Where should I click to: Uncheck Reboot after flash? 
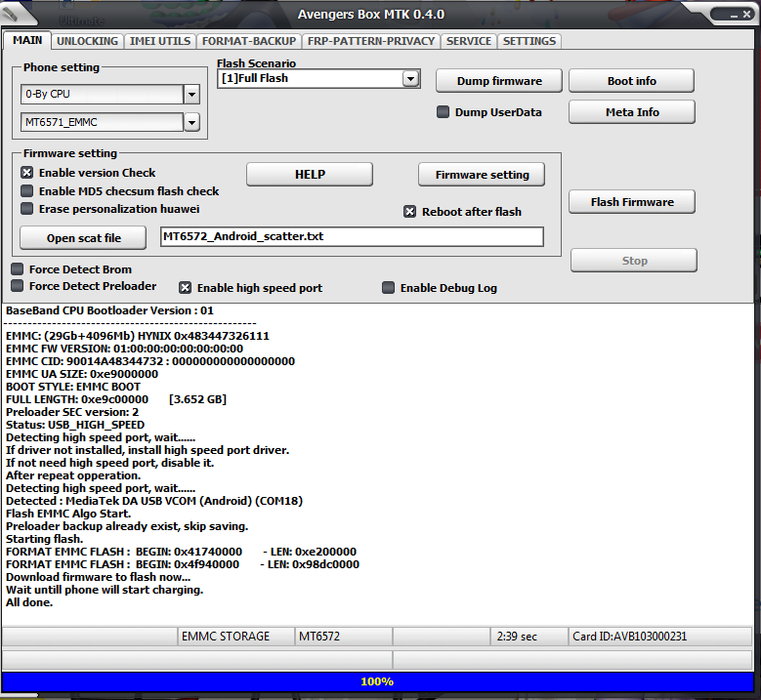point(409,212)
